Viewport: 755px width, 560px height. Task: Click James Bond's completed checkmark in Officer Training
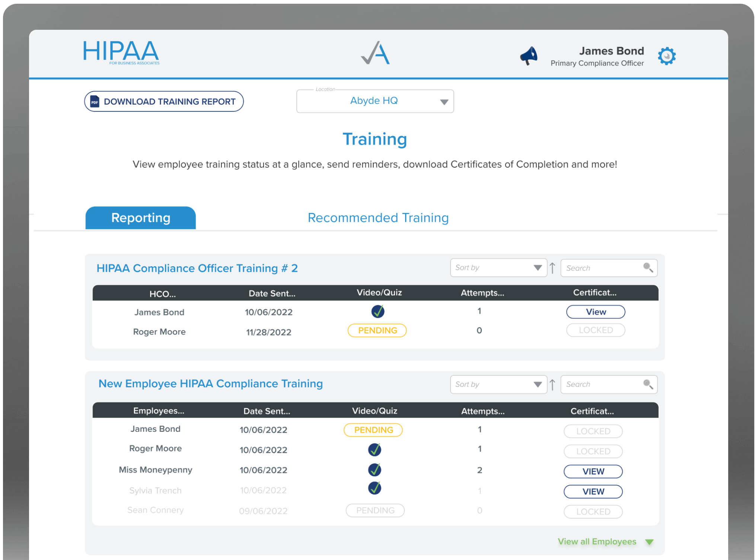point(378,311)
